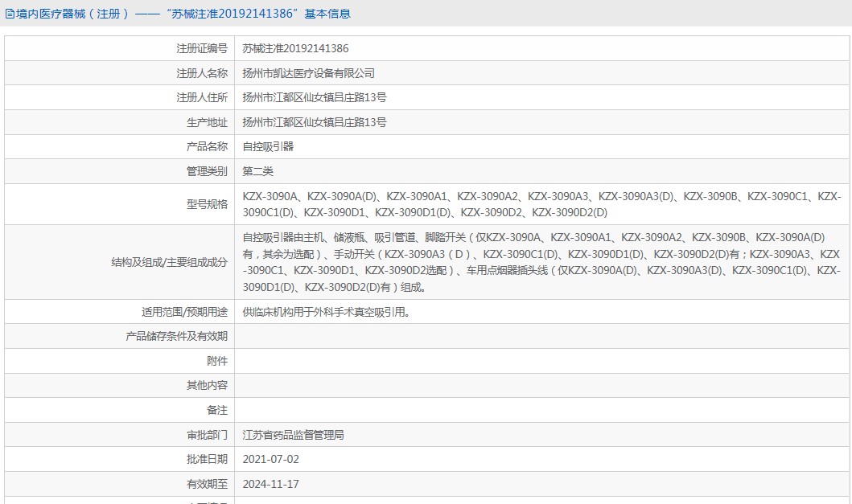Click the 其他内容 label
852x504 pixels.
click(207, 386)
